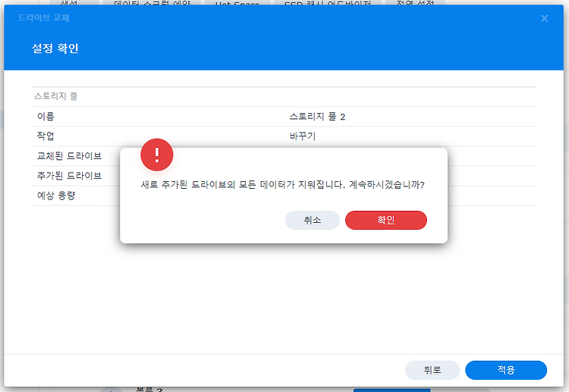Screen dimensions: 569x392
Task: Click the 스토리지 풀 section header
Action: pyautogui.click(x=56, y=96)
